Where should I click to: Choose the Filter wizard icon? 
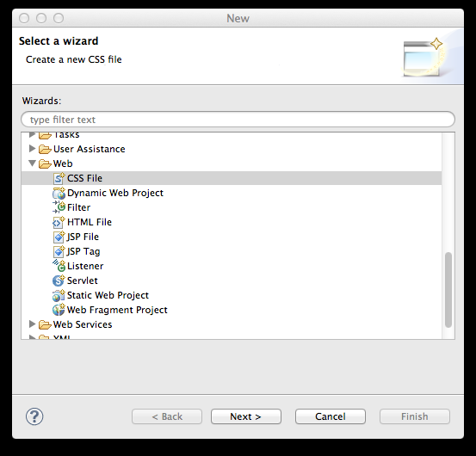pyautogui.click(x=59, y=207)
